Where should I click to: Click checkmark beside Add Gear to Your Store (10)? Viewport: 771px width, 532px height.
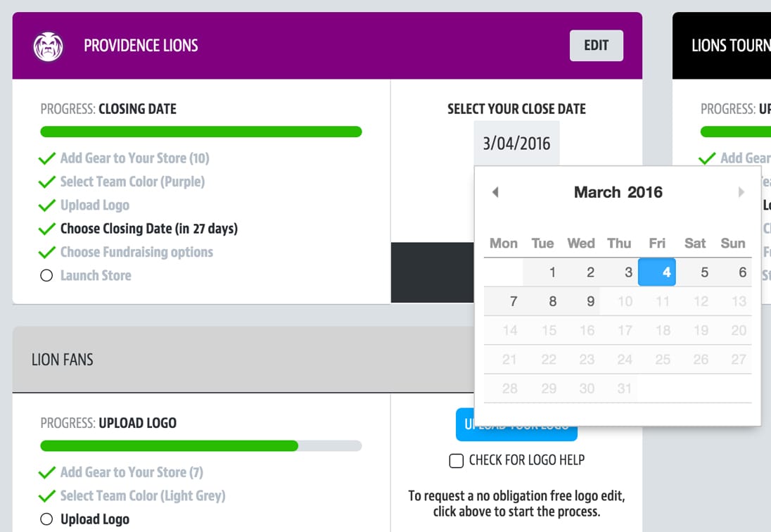pyautogui.click(x=46, y=158)
